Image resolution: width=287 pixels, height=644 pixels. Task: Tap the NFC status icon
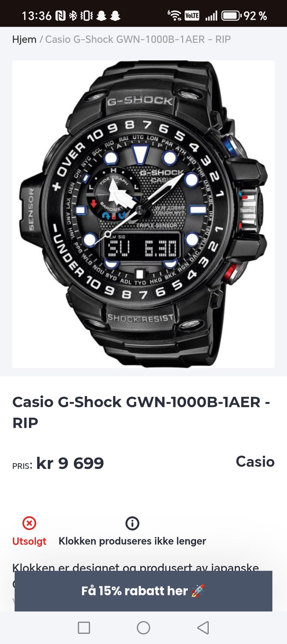[x=61, y=16]
